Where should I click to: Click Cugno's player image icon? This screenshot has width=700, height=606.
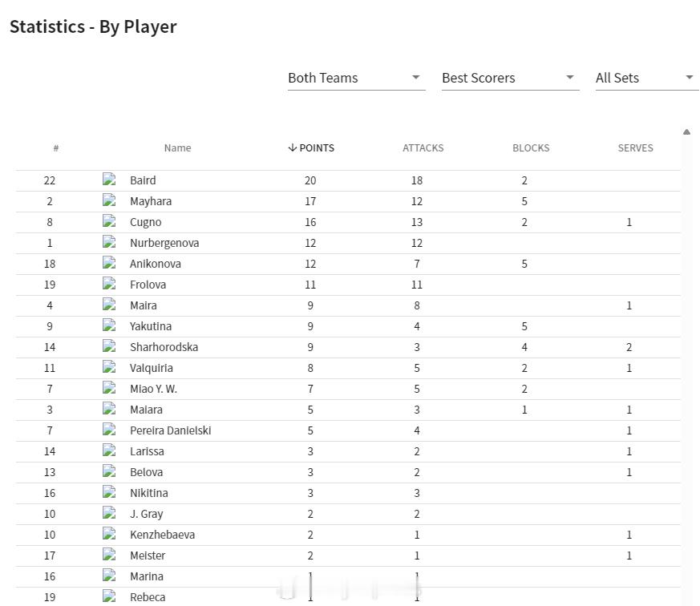pos(109,222)
